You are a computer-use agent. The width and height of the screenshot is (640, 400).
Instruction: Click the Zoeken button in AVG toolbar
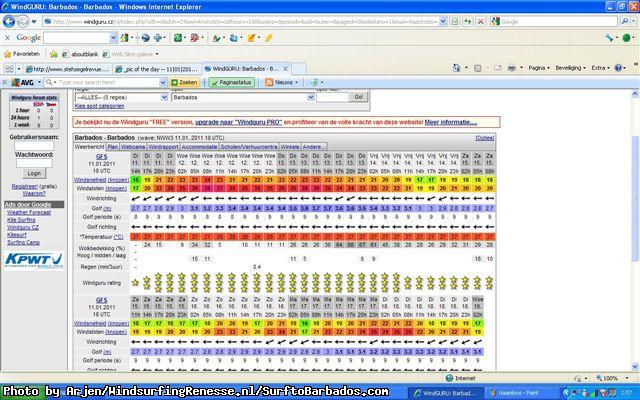point(183,82)
